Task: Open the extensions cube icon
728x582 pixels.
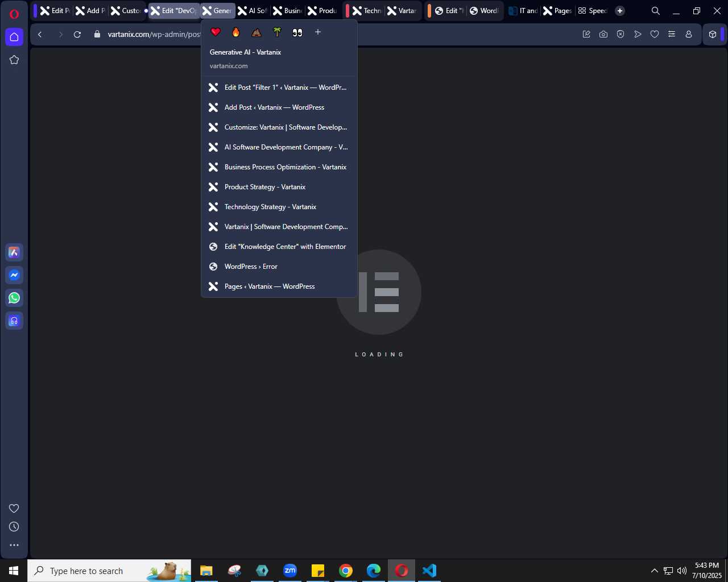Action: (713, 34)
